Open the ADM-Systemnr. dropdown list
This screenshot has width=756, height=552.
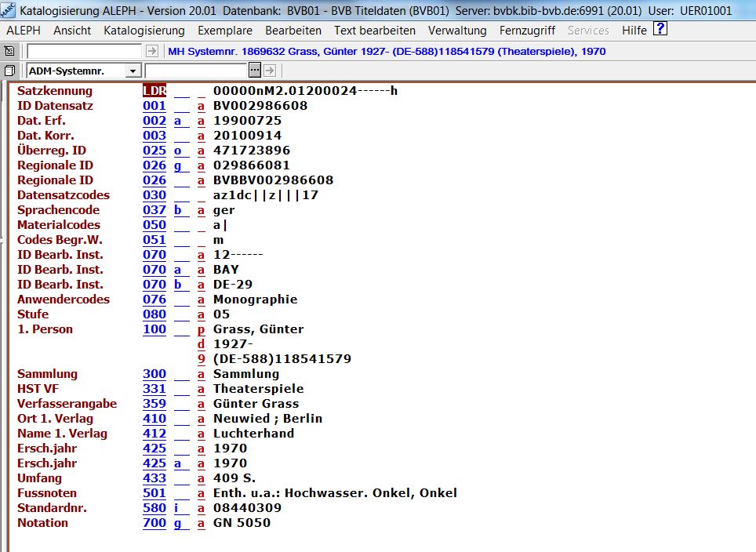[x=133, y=71]
